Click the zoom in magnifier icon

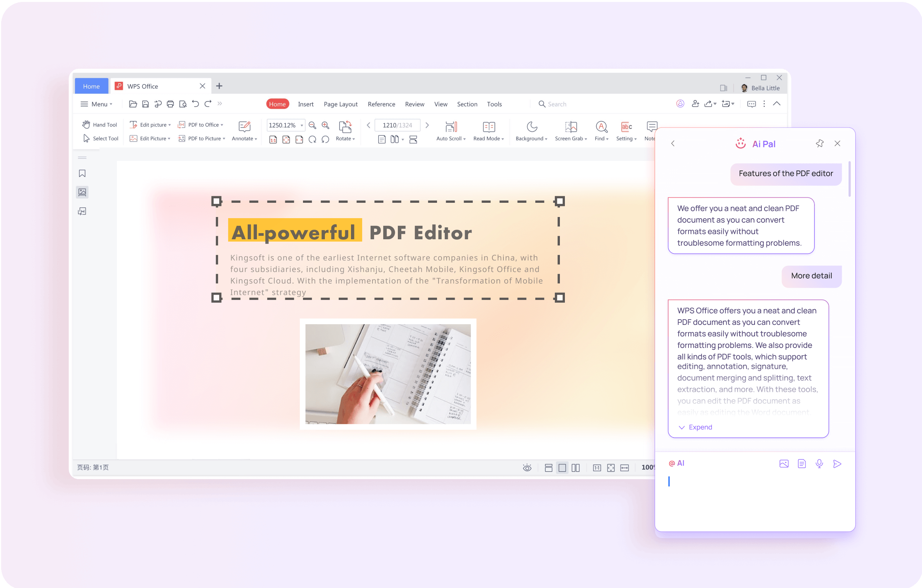(x=325, y=125)
